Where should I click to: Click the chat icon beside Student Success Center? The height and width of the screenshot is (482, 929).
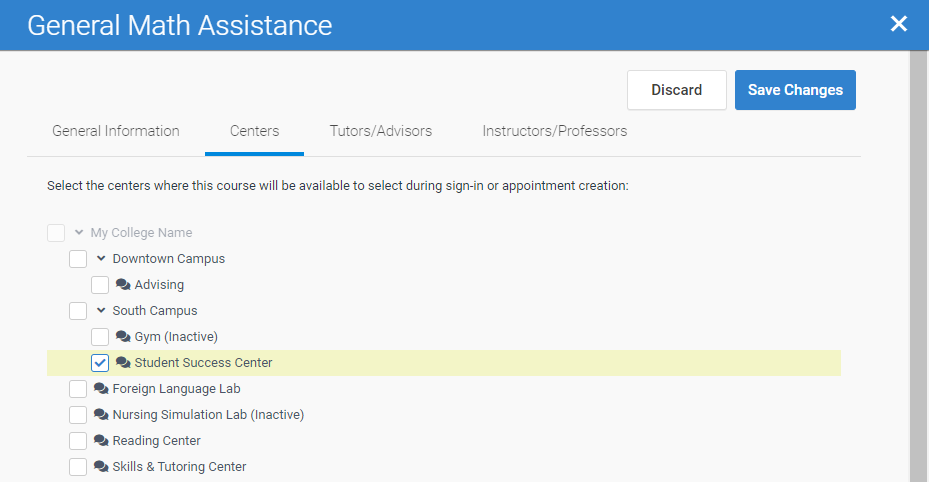coord(123,363)
